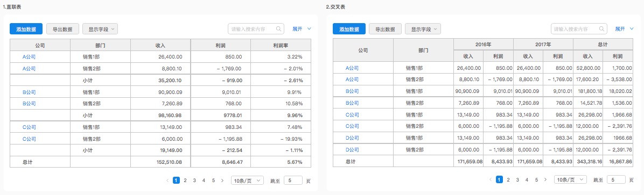
Task: Go to previous page arrow in 交叉表 pagination
Action: coord(490,180)
